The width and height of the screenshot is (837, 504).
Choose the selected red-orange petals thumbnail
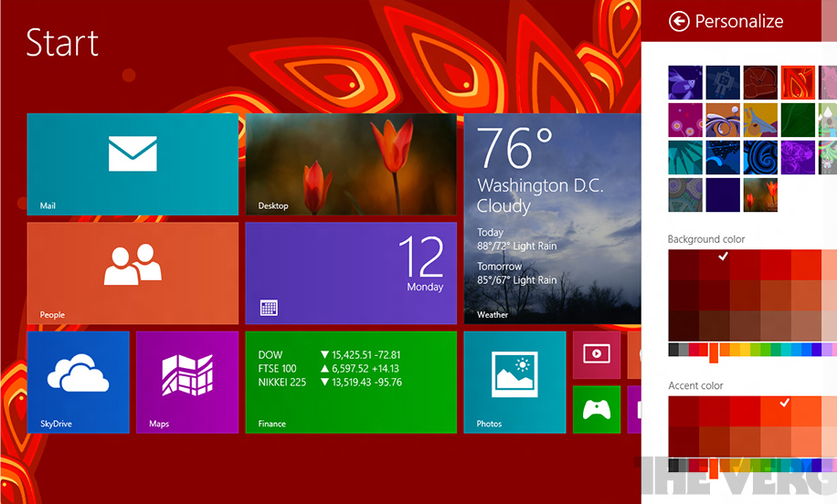[x=798, y=83]
